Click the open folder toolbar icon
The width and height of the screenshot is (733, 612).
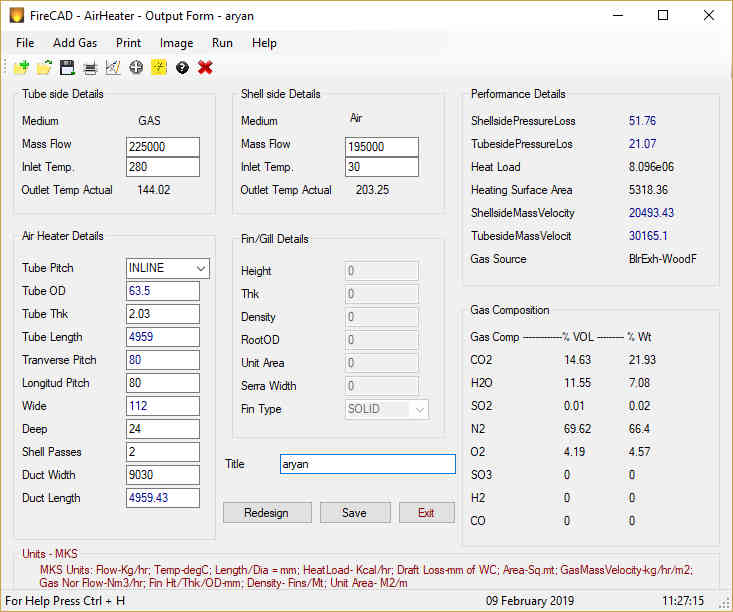(44, 68)
